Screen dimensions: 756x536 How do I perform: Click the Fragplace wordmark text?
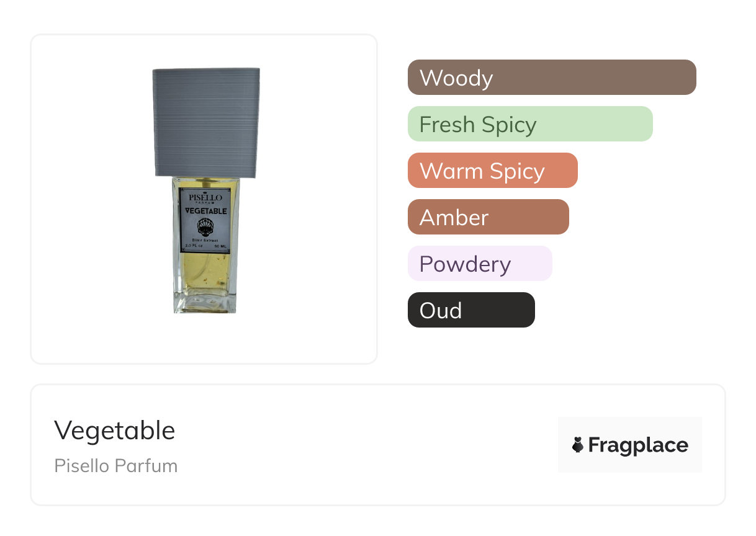[x=638, y=445]
